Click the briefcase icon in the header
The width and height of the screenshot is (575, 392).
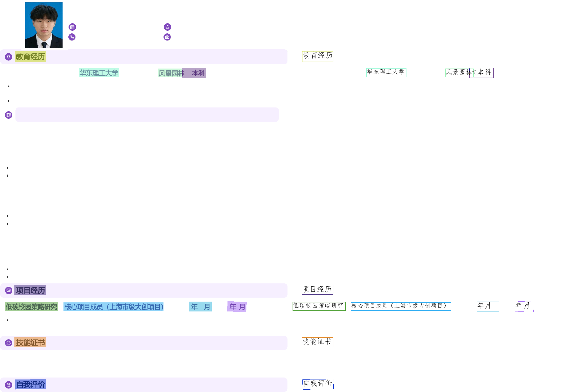(x=167, y=27)
